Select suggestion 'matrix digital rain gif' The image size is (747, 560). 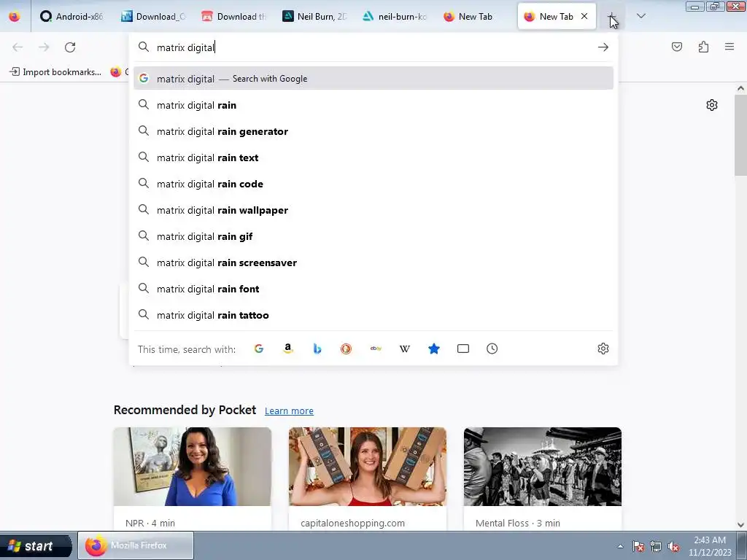point(373,236)
